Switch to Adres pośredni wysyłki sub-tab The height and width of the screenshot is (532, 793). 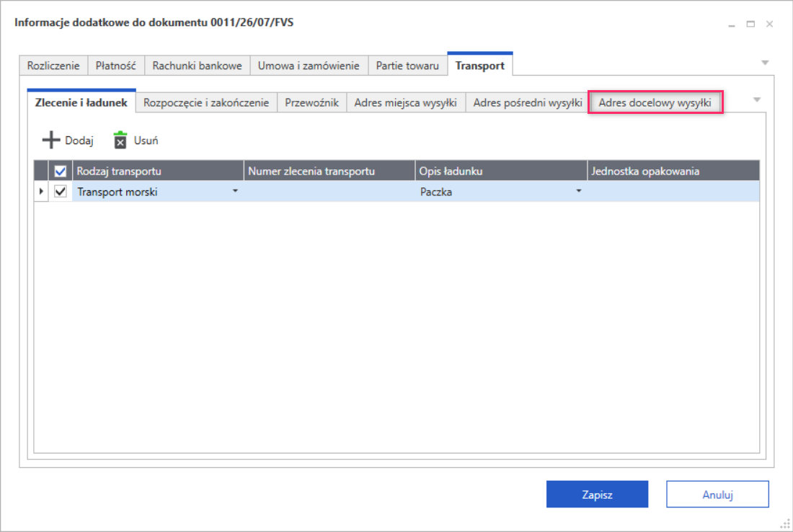pos(528,102)
